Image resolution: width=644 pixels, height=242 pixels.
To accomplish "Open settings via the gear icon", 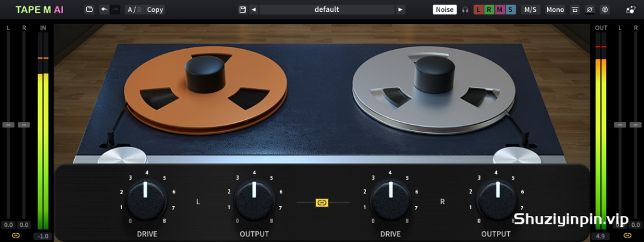I will [604, 9].
